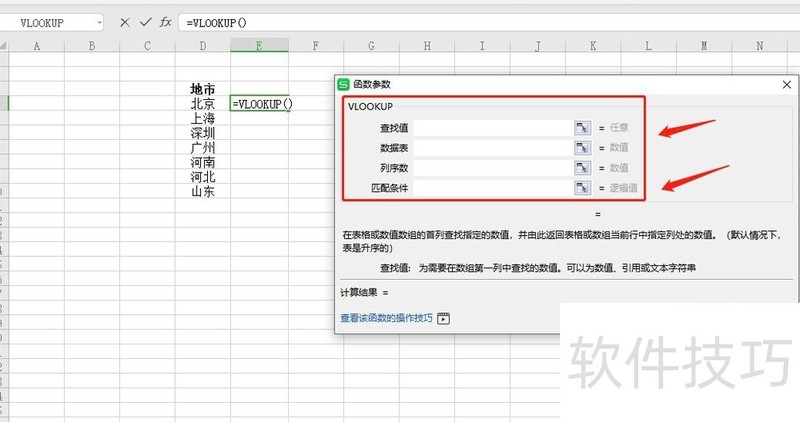Click the formula bar showing =VLOOKUP()
This screenshot has height=422, width=800.
tap(489, 22)
